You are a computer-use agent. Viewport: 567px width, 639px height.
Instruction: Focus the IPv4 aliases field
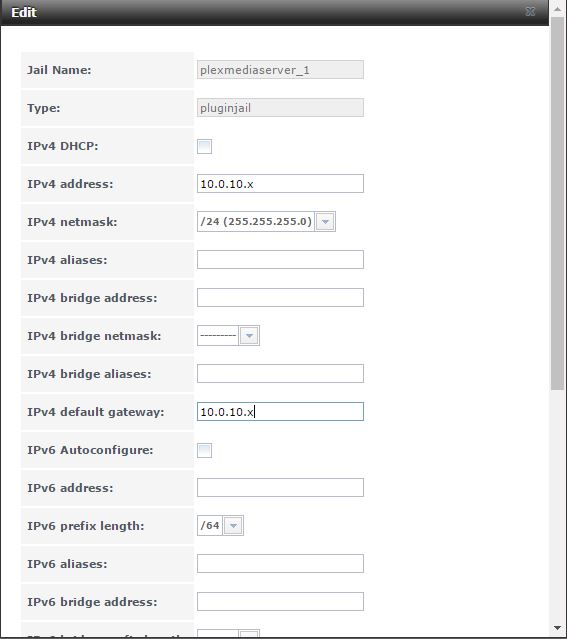tap(280, 260)
